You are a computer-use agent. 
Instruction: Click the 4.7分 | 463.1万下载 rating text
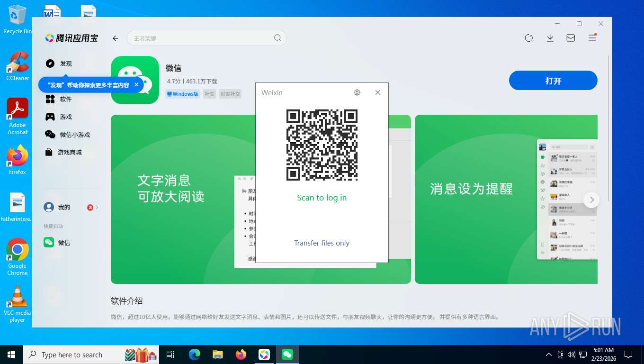[192, 82]
